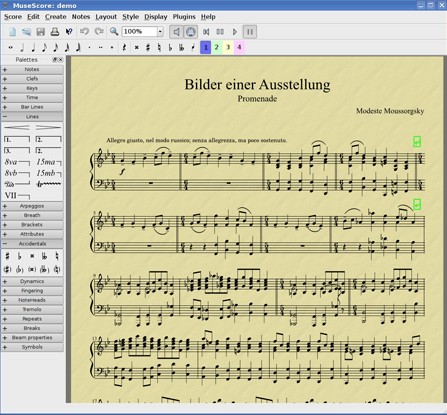Toggle the pause button

coord(250,32)
